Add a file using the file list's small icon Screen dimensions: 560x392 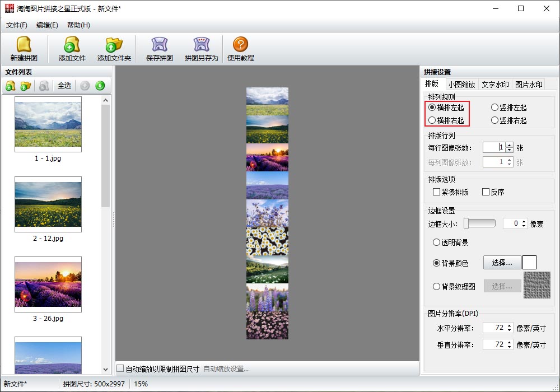(x=10, y=86)
